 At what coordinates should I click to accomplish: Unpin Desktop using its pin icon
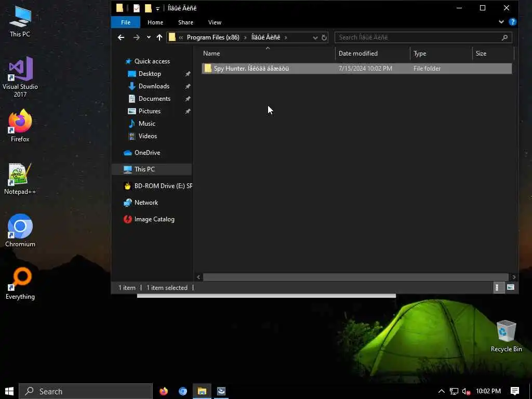188,74
